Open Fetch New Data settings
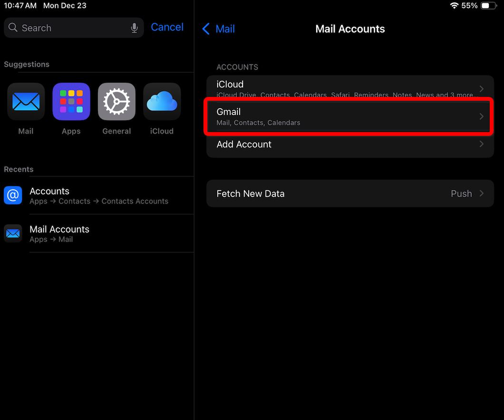The image size is (504, 420). 350,193
